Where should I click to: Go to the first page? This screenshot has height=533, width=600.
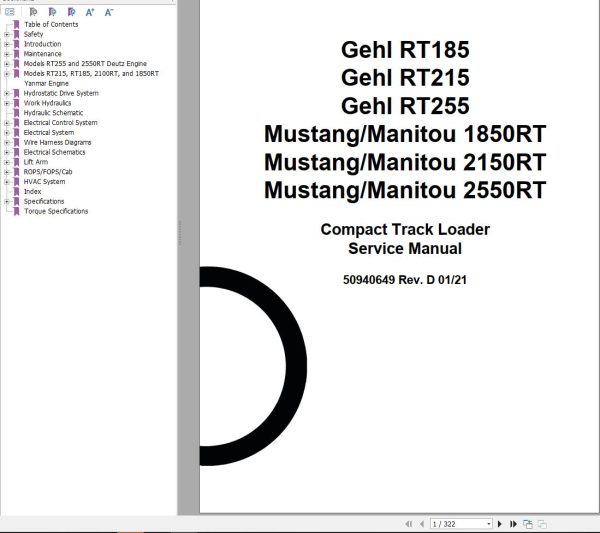tap(409, 524)
